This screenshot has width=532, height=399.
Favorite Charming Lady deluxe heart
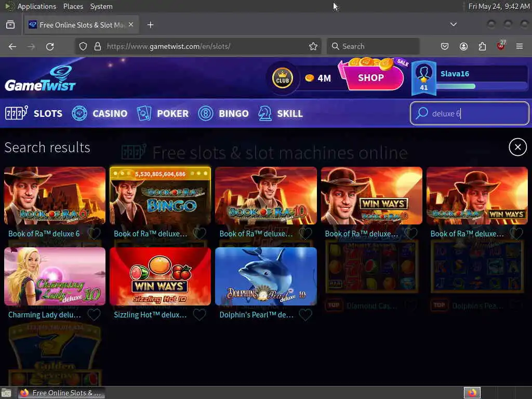click(94, 314)
